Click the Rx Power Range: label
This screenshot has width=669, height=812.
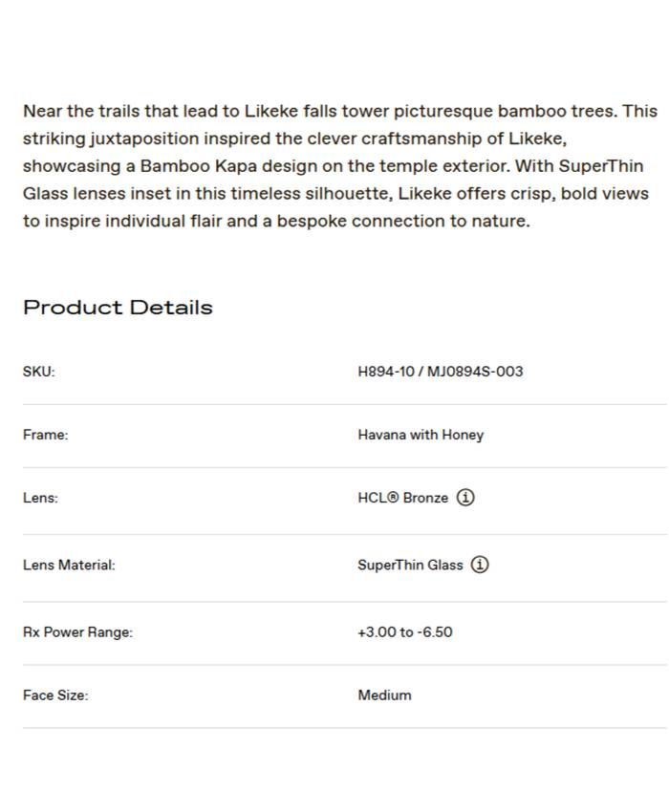click(x=77, y=631)
